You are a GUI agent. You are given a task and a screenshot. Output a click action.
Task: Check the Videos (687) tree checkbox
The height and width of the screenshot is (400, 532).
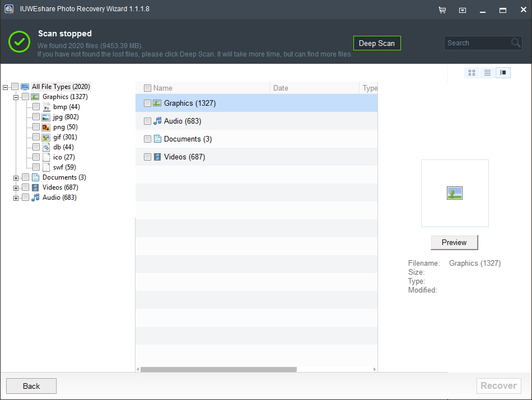(x=25, y=187)
